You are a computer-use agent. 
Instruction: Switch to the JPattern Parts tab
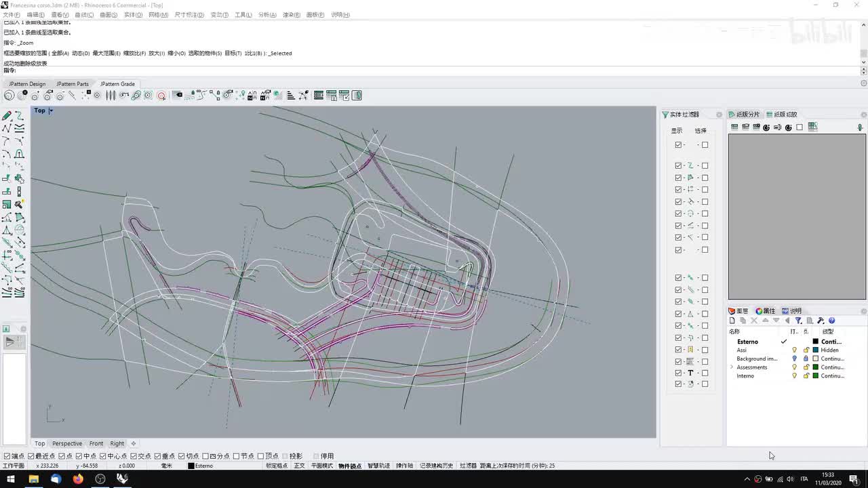(73, 84)
